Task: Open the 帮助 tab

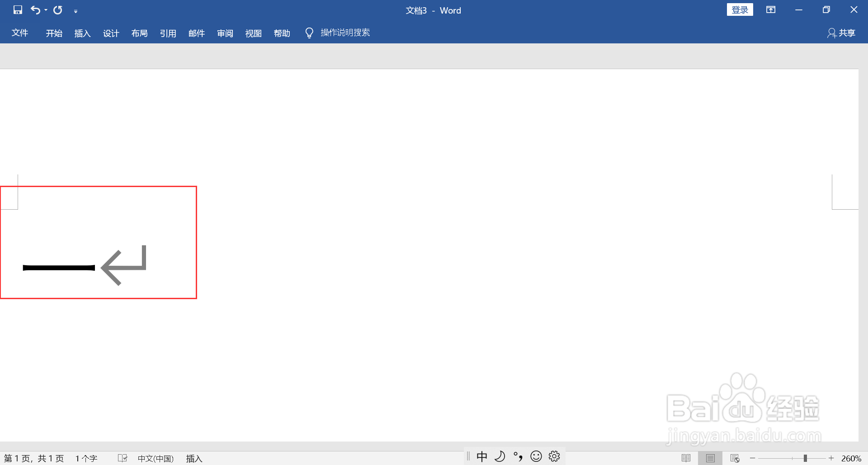Action: tap(282, 33)
